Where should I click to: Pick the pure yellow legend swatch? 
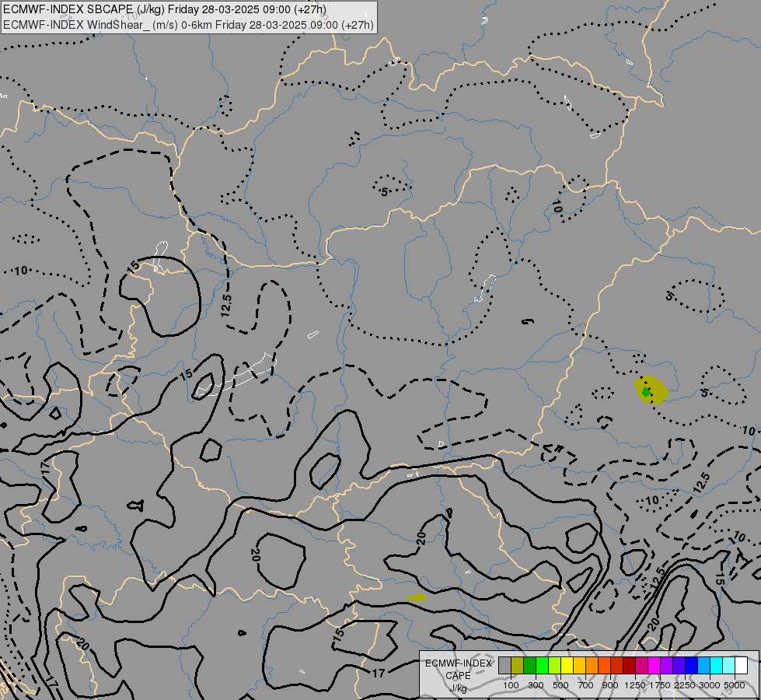click(567, 666)
